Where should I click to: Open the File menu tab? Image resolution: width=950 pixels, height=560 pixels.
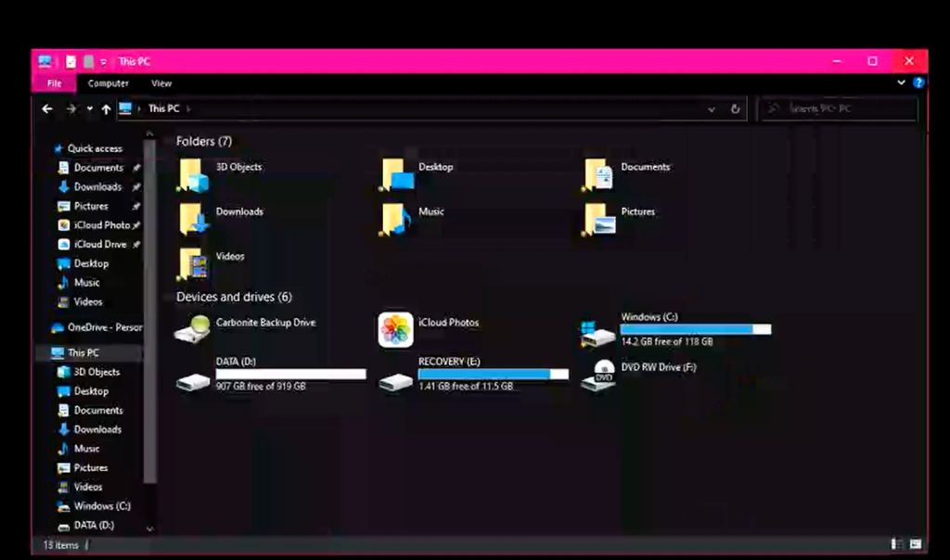pos(54,83)
